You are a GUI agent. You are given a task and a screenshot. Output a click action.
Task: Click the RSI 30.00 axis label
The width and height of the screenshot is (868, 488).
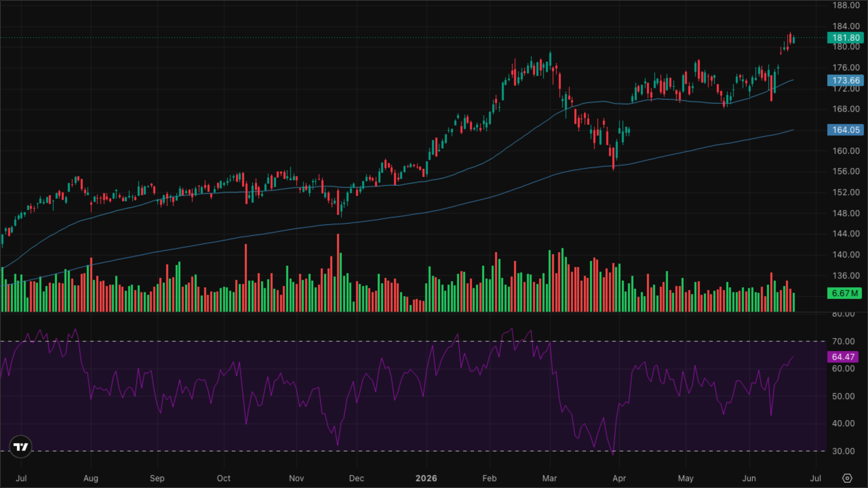pos(843,451)
